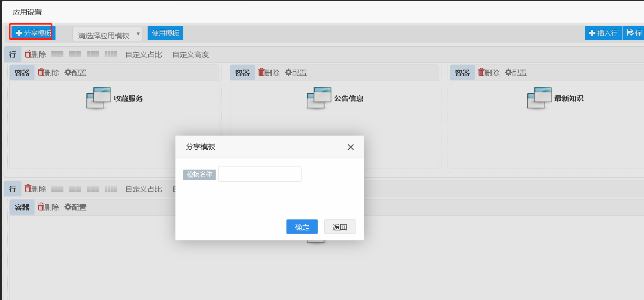The width and height of the screenshot is (644, 300).
Task: Open 配置 gear for 收藏服务 container
Action: tap(75, 73)
